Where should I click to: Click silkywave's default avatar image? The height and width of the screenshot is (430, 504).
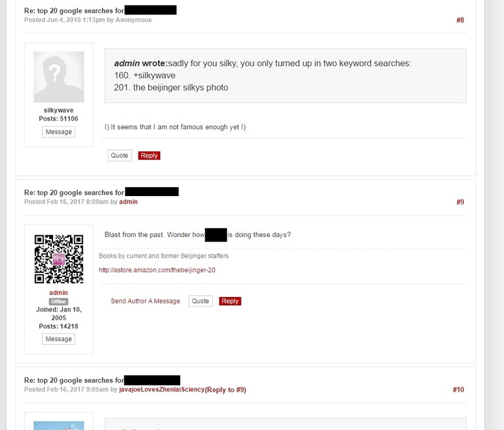(x=59, y=77)
